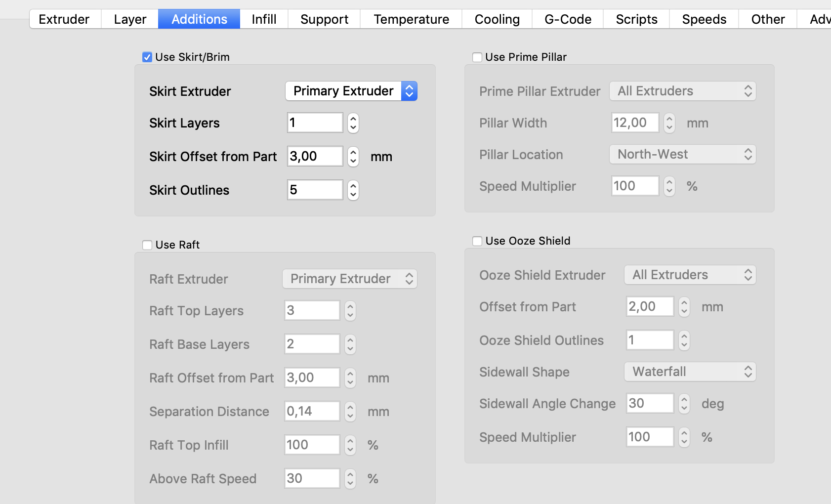Expand the Sidewall Shape dropdown
Viewport: 831px width, 504px height.
(x=690, y=372)
